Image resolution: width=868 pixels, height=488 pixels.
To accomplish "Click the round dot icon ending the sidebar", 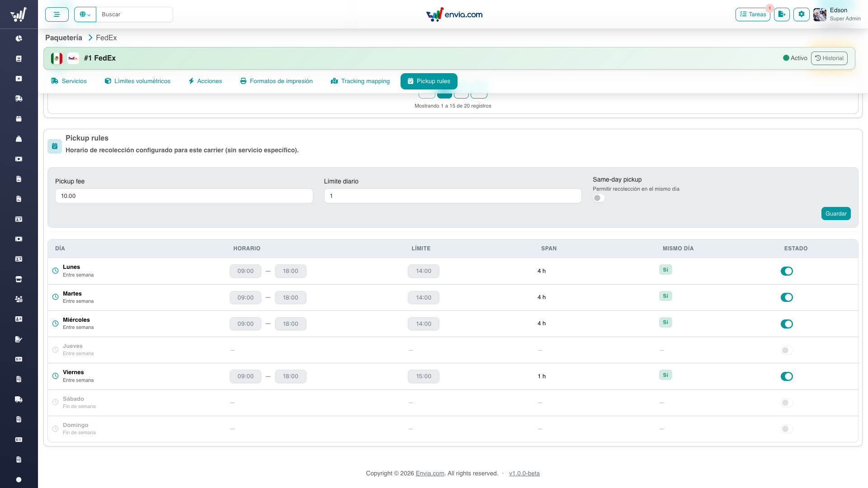I will [19, 480].
